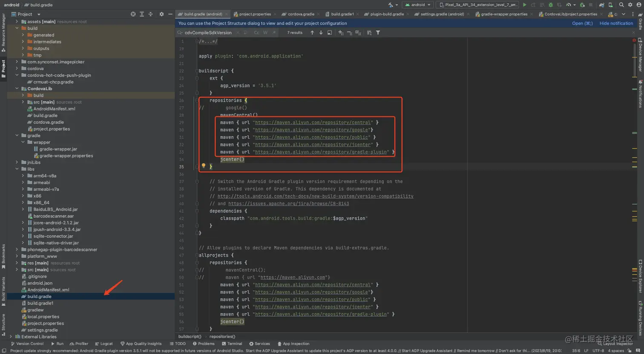
Task: Show more editor tab options menu
Action: (633, 14)
